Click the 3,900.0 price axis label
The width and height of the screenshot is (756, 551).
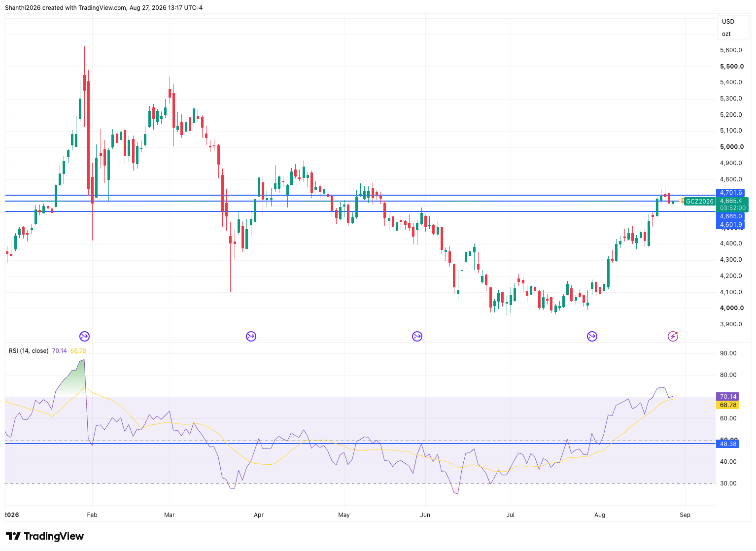tap(731, 324)
